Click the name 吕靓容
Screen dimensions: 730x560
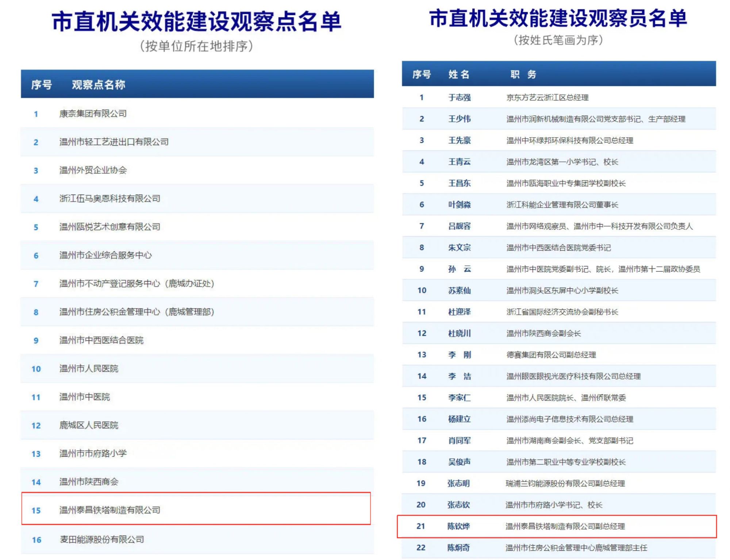click(459, 226)
